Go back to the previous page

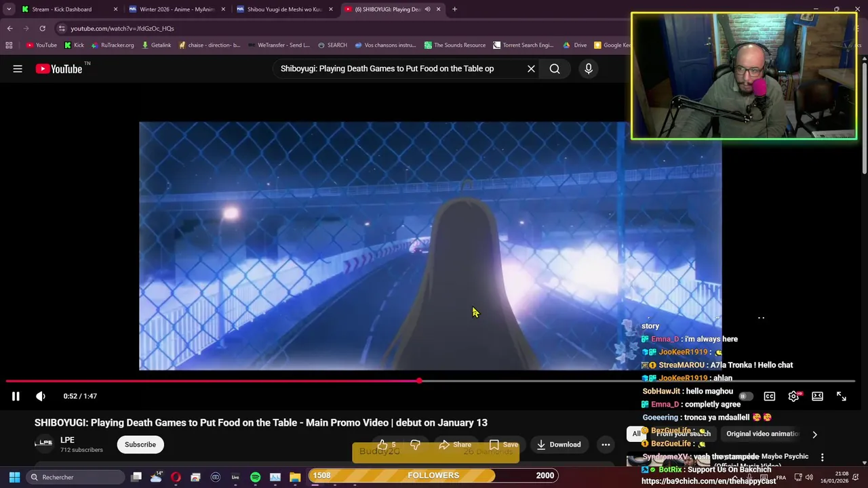pyautogui.click(x=9, y=28)
